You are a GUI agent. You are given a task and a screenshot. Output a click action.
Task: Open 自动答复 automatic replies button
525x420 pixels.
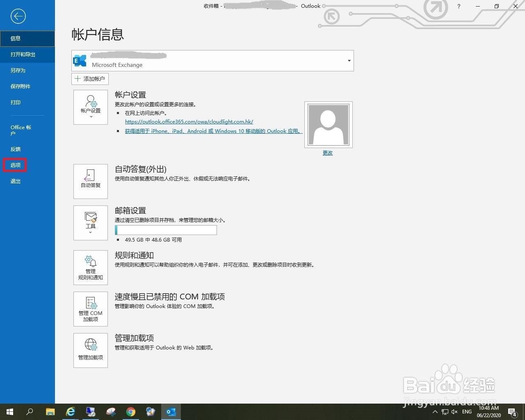pyautogui.click(x=91, y=181)
